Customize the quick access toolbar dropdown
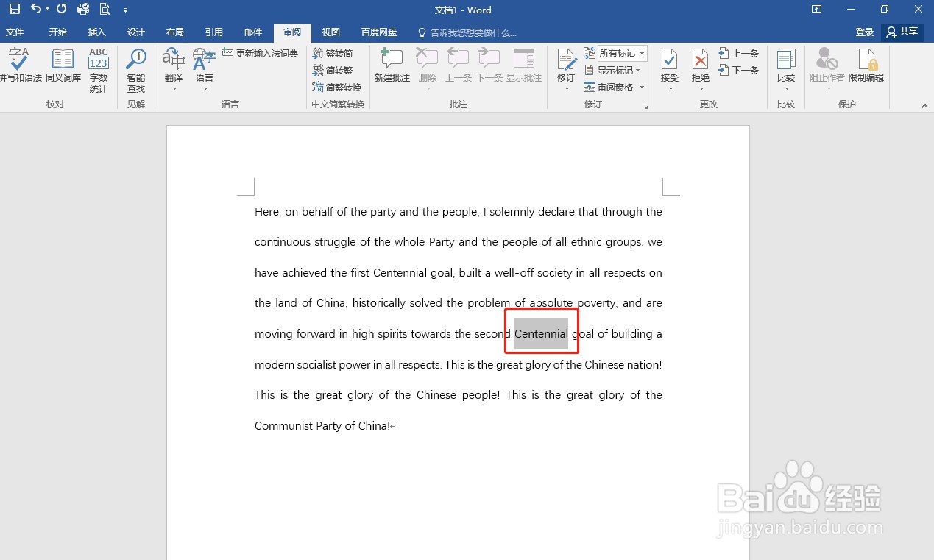 coord(125,10)
